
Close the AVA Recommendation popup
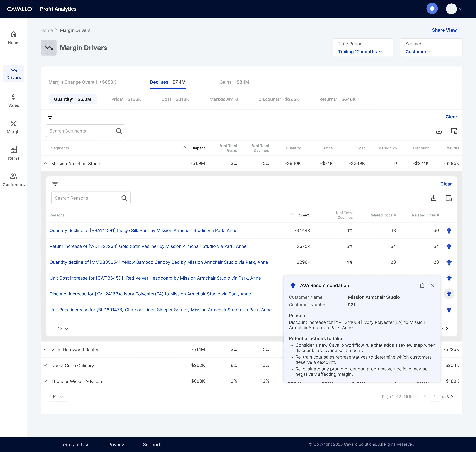click(x=432, y=285)
